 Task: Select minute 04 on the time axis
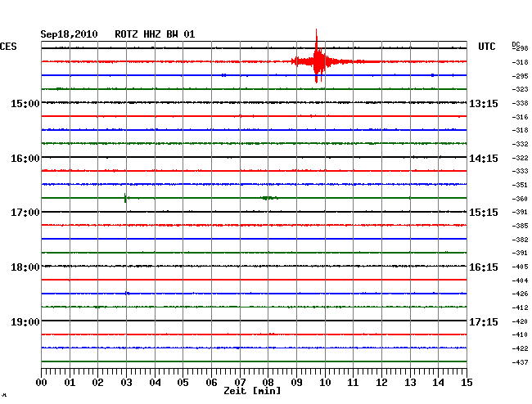tap(155, 382)
